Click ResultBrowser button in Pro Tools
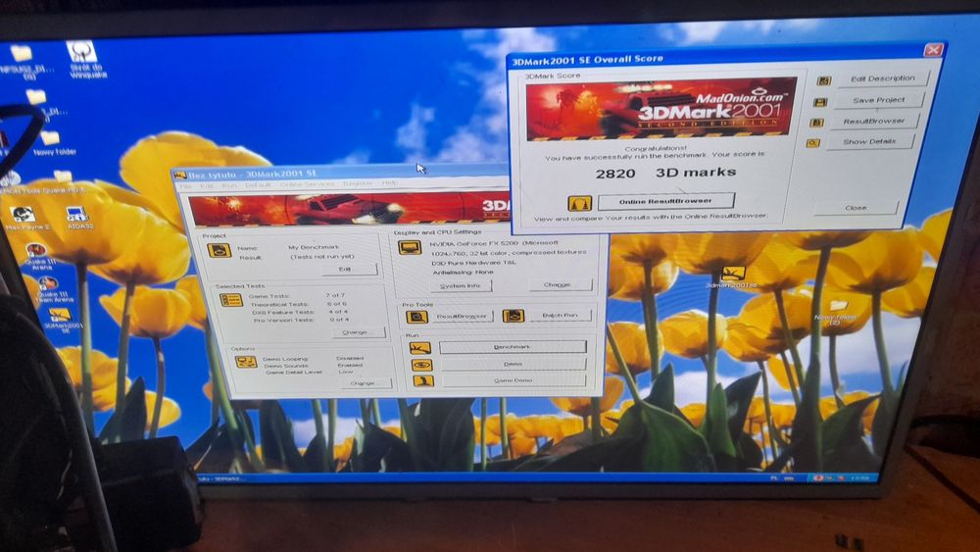The width and height of the screenshot is (980, 552). 462,317
